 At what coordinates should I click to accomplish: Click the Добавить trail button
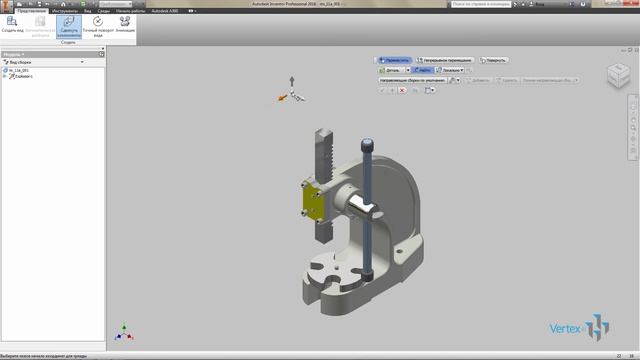pyautogui.click(x=478, y=80)
